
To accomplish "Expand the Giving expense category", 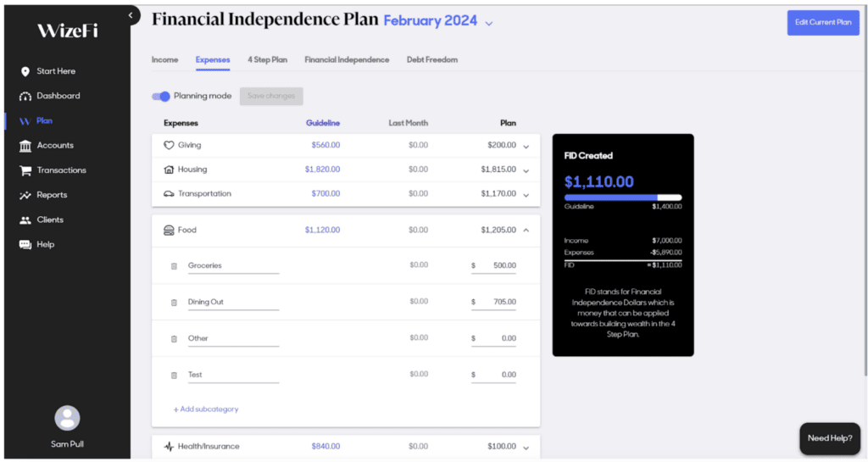I will pyautogui.click(x=526, y=146).
